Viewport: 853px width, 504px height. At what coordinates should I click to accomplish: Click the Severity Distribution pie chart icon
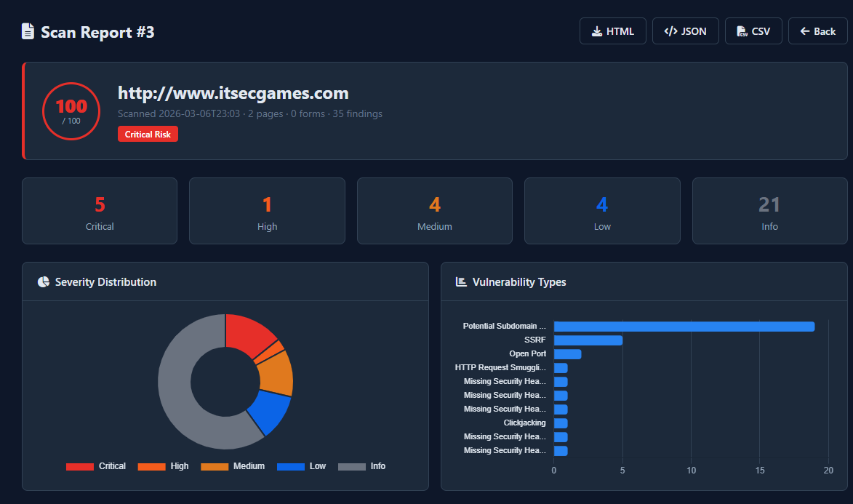[x=44, y=282]
